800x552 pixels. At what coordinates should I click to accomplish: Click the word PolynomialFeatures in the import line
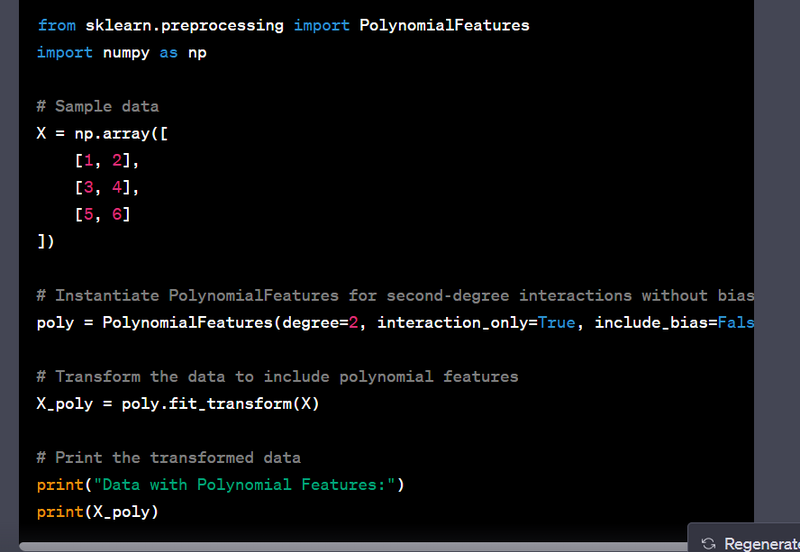coord(444,25)
